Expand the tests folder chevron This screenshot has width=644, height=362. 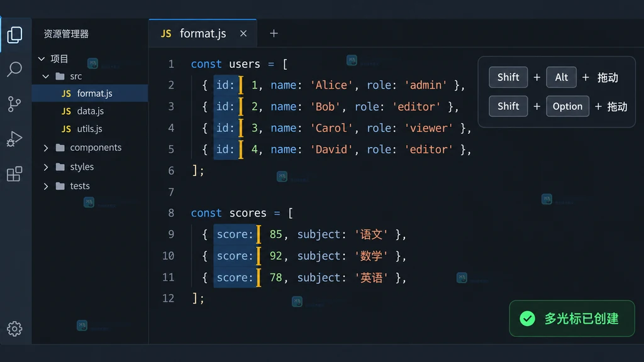pyautogui.click(x=45, y=186)
